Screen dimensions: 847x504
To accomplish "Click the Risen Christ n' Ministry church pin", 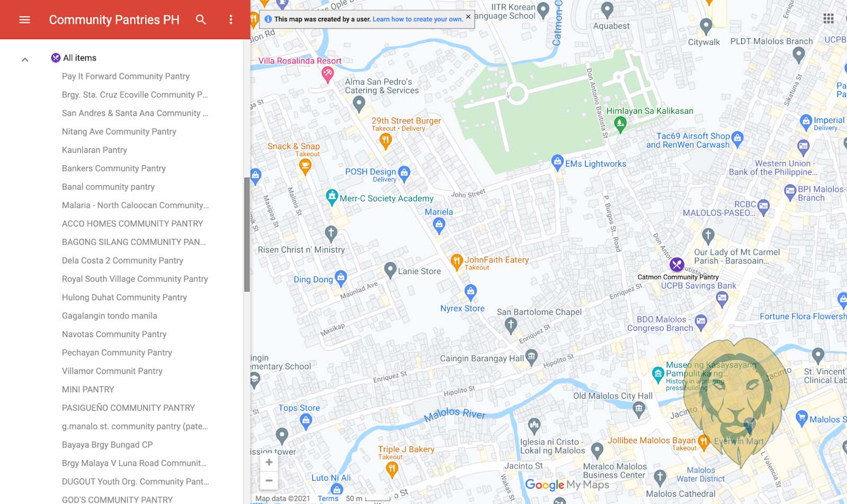I will (x=331, y=233).
